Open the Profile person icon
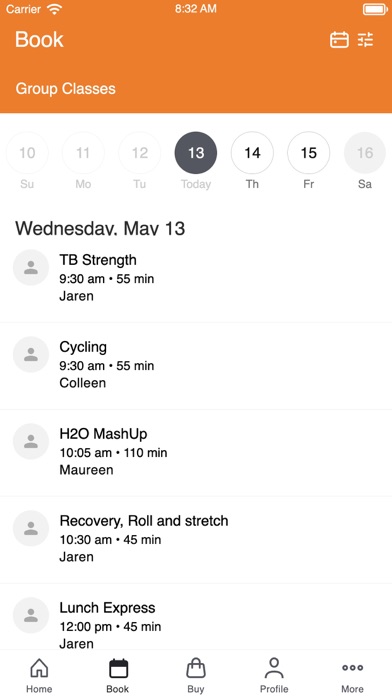This screenshot has width=392, height=696. 274,668
